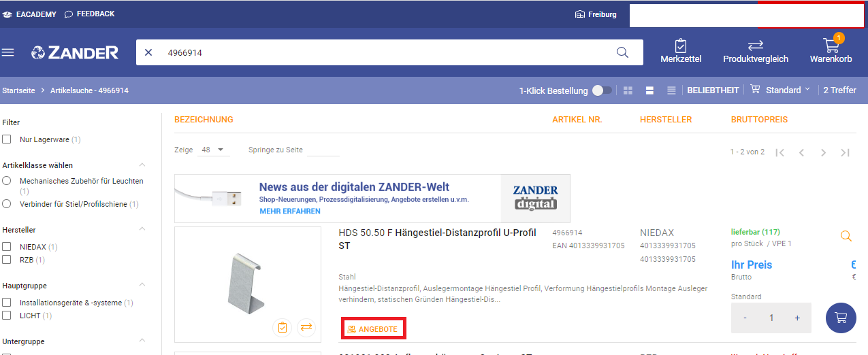Click the Artikelsuche - 4966914 breadcrumb
Viewport: 868px width, 355px height.
(89, 90)
